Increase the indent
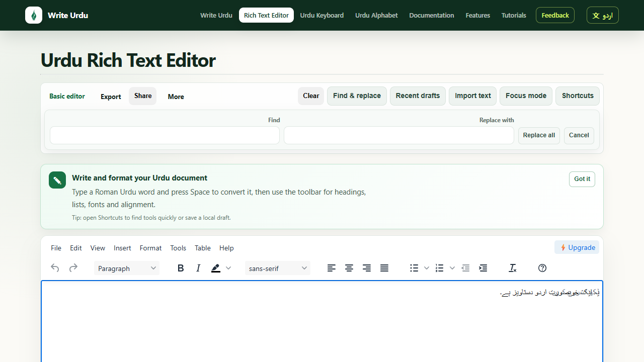Screen dimensions: 644x362 (x=483, y=268)
